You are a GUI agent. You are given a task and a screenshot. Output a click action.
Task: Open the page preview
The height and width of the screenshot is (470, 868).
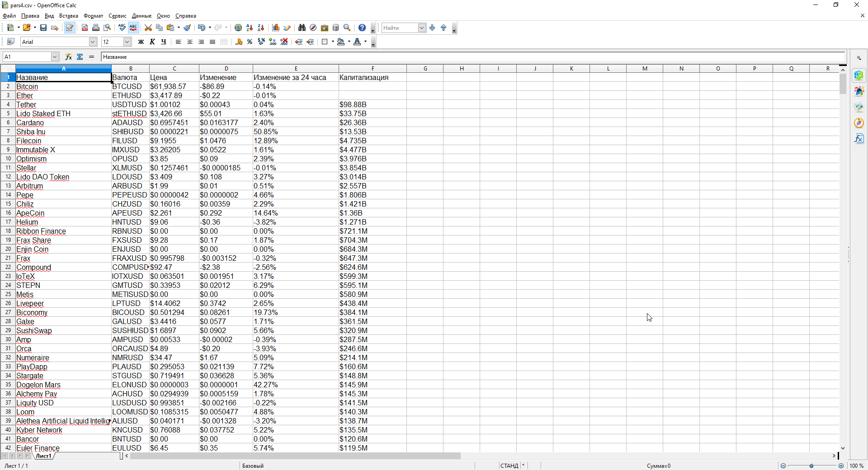107,28
